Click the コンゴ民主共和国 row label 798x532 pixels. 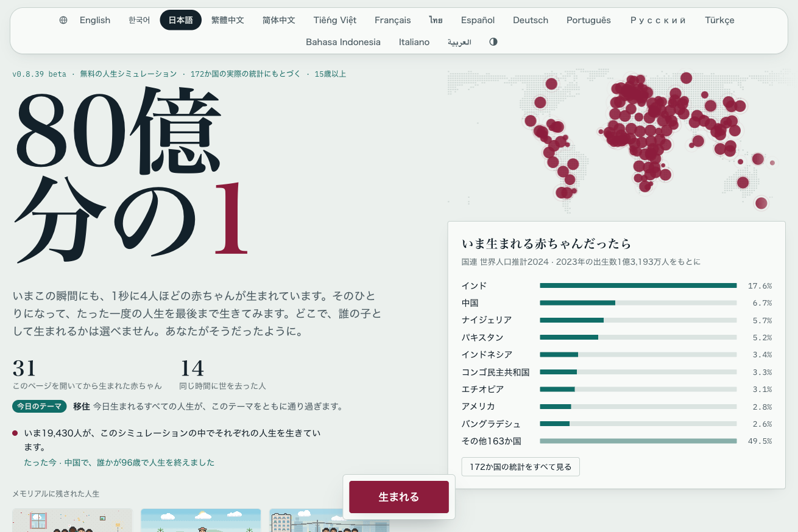coord(495,372)
